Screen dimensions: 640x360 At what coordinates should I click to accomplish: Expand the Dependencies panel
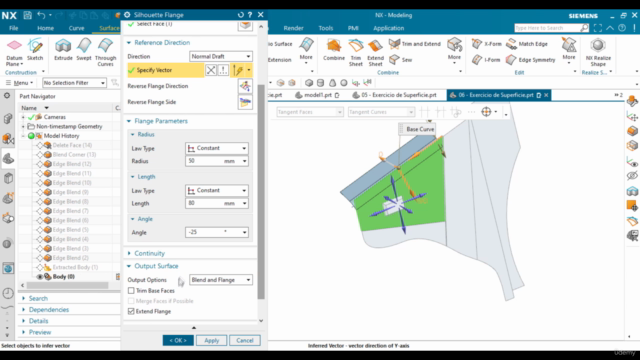pyautogui.click(x=49, y=310)
